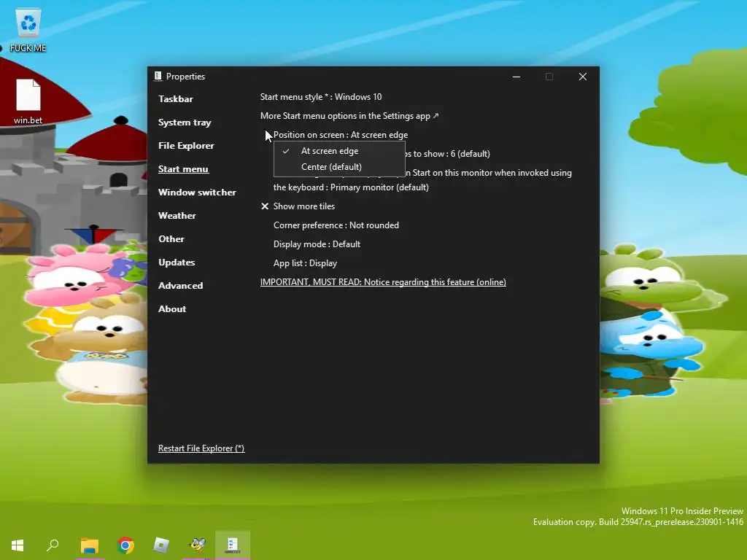Change Display mode: Default setting

pyautogui.click(x=317, y=244)
